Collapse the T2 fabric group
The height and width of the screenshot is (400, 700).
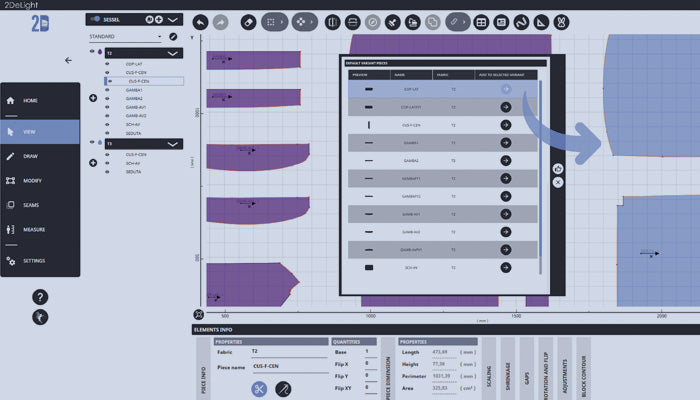[x=173, y=53]
